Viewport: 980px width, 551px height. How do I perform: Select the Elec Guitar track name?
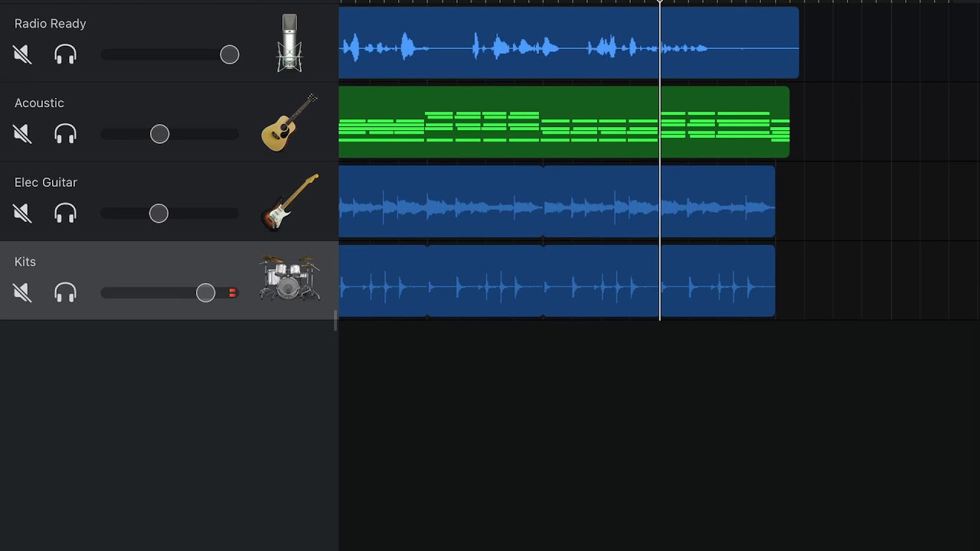tap(46, 182)
